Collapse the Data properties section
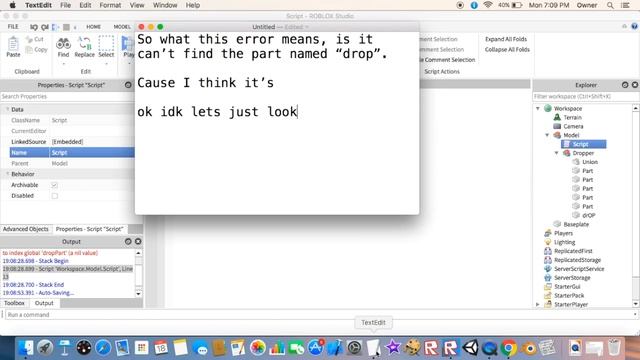This screenshot has height=360, width=640. click(x=7, y=109)
